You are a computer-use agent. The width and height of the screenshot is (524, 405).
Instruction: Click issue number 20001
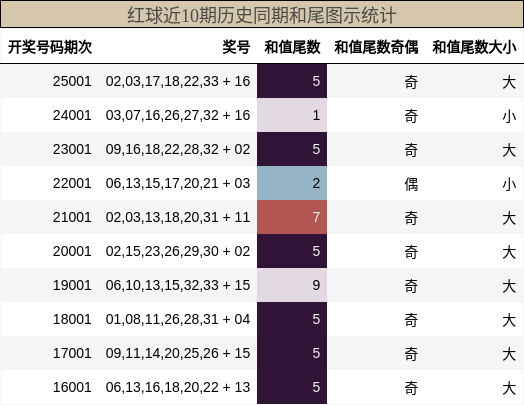[x=72, y=251]
